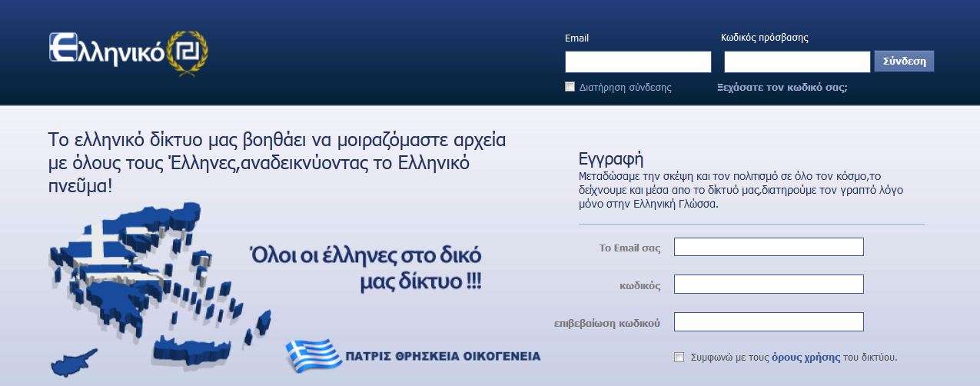Check the Συμφωνώ με τους όρους checkbox
The width and height of the screenshot is (980, 386).
tap(679, 357)
